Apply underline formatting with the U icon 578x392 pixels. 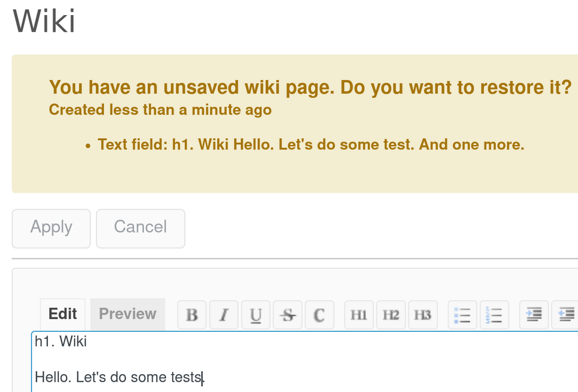point(255,314)
